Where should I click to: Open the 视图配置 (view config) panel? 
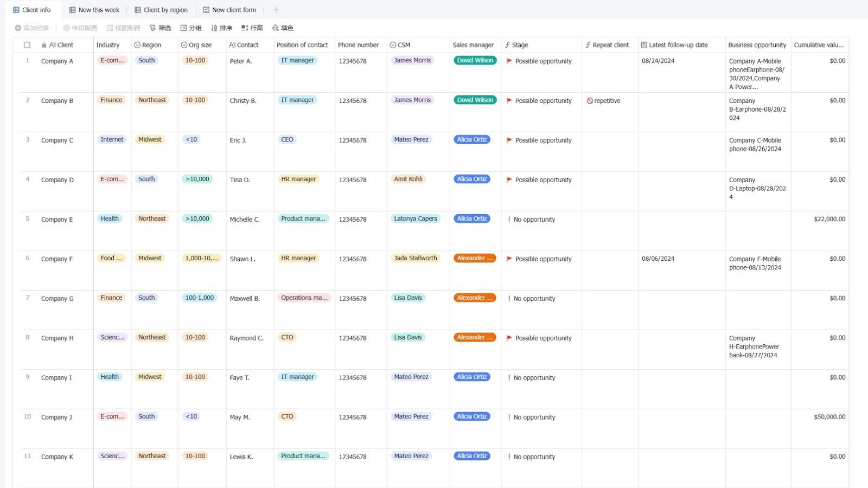123,28
